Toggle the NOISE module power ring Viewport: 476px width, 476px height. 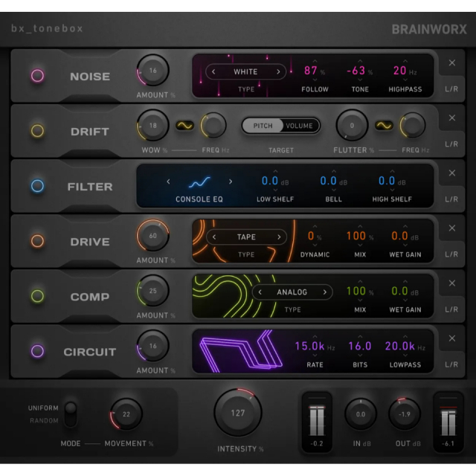coord(38,76)
